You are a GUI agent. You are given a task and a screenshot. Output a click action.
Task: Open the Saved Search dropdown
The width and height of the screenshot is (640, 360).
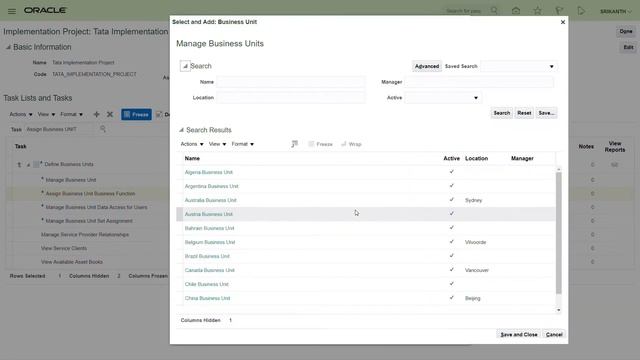pos(551,67)
